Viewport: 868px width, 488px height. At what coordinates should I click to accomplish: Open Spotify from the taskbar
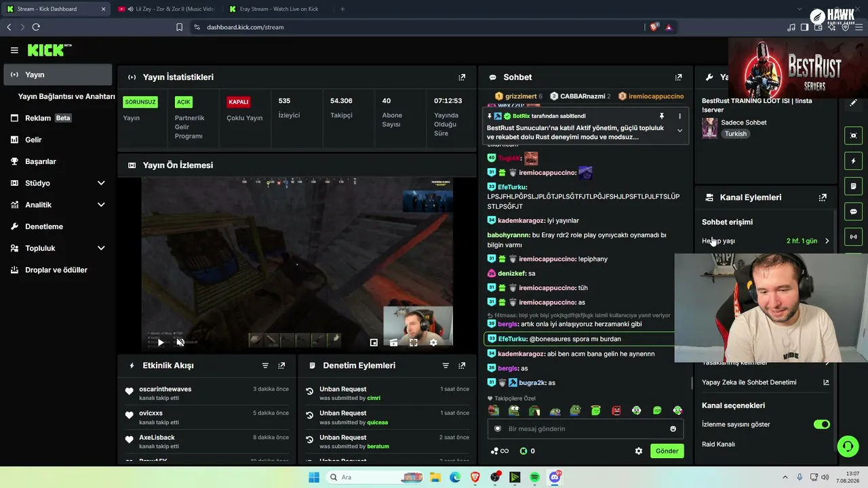[x=534, y=477]
